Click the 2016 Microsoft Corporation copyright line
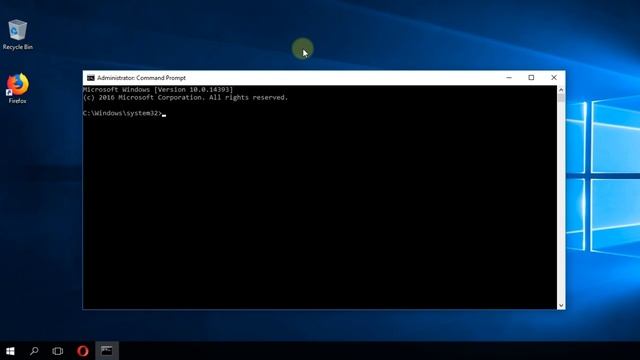Viewport: 640px width, 360px height. pos(185,98)
